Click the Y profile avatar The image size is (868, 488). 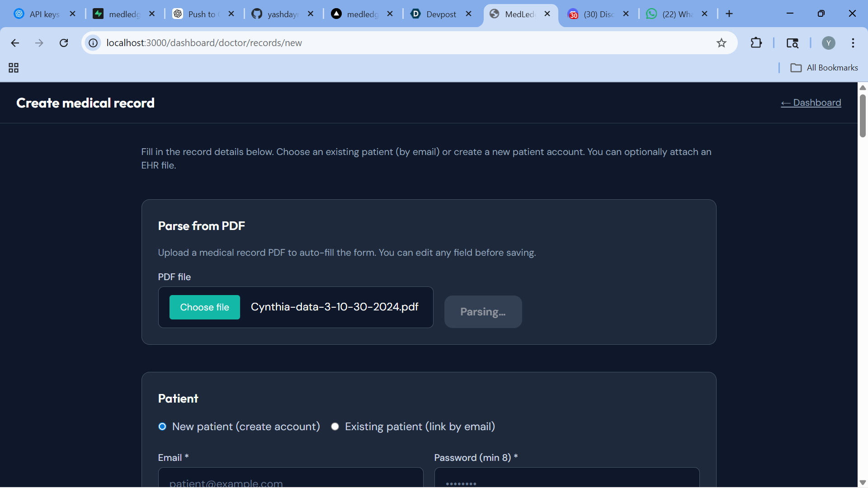(828, 43)
